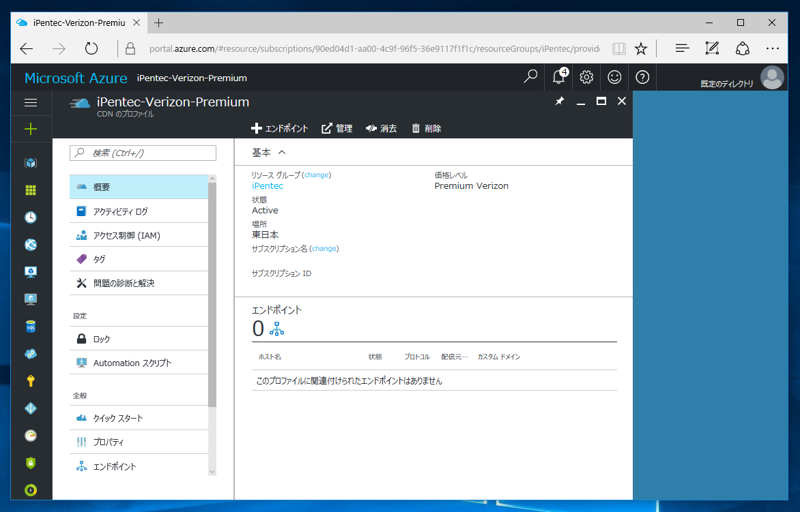
Task: Open Automation スクリプト menu item
Action: pos(139,363)
